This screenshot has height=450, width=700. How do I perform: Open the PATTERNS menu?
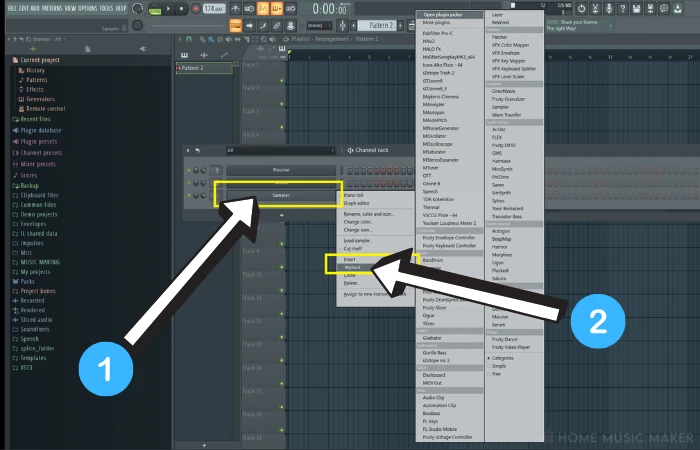click(x=52, y=8)
